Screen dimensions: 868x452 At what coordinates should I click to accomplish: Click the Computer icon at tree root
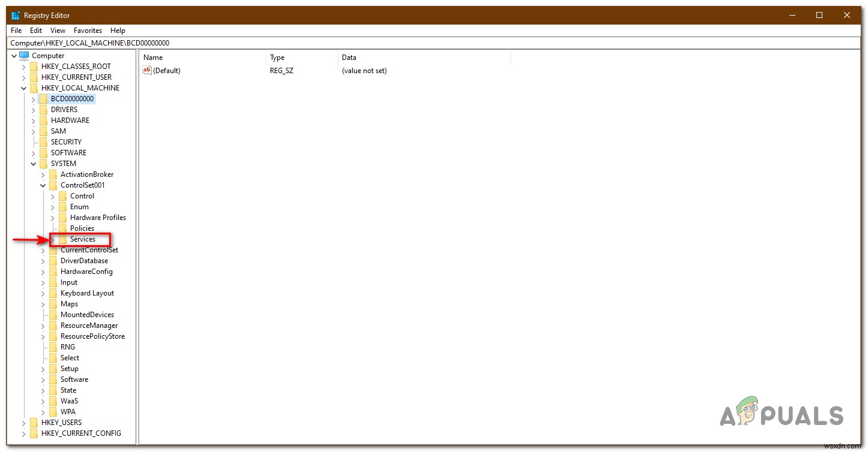[x=24, y=55]
